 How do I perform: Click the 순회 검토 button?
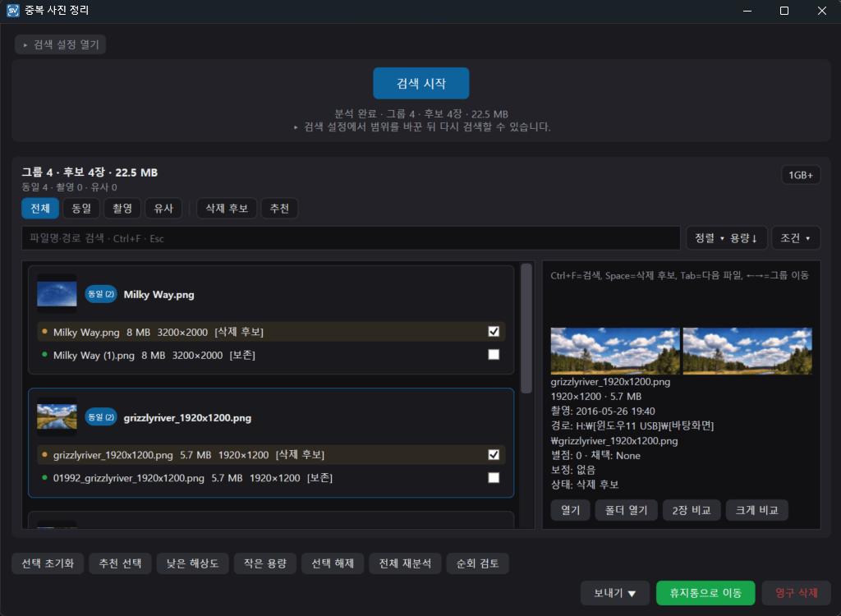[x=477, y=563]
